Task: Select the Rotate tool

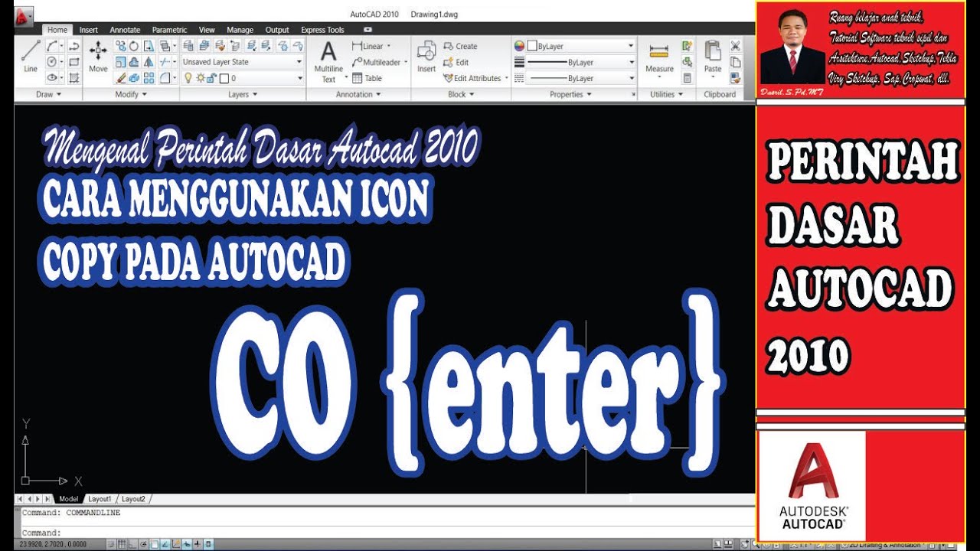Action: tap(134, 46)
